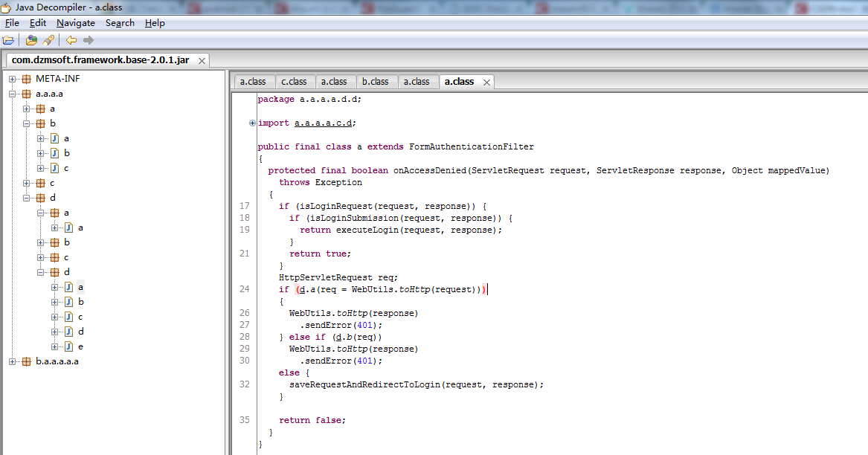Collapse package d under a.a.a.a

(26, 199)
